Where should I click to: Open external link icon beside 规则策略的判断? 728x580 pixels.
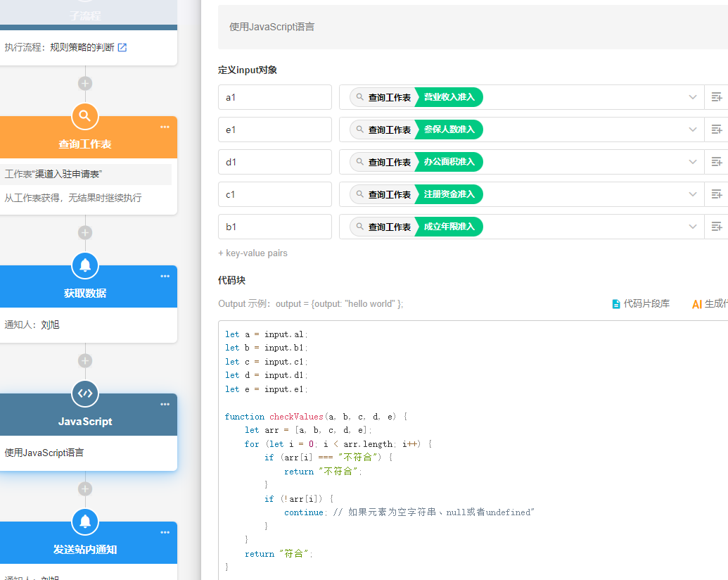(x=122, y=48)
